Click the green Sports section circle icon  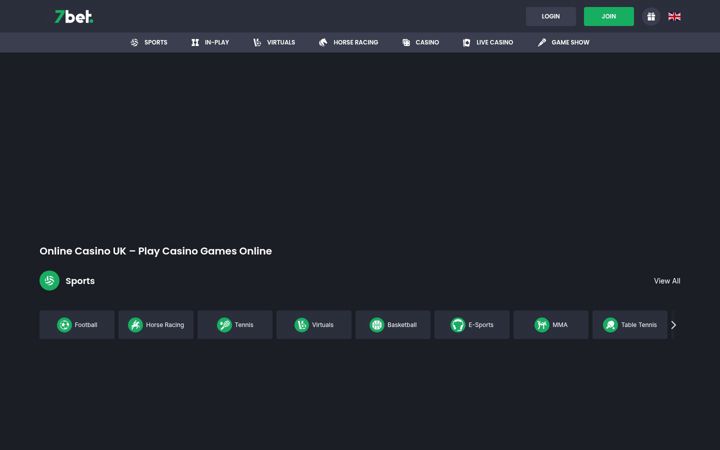[50, 281]
